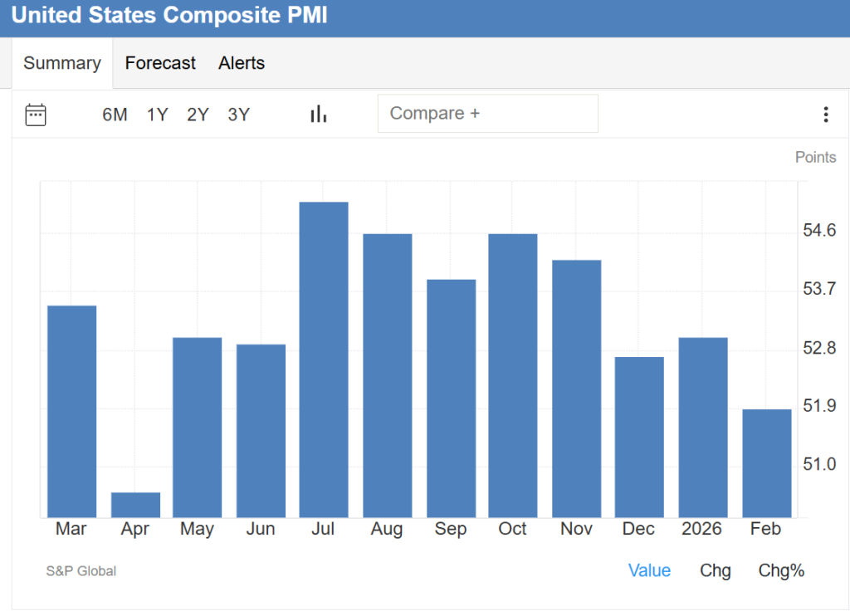Screen dimensions: 850x616
Task: Click the Compare + input field
Action: (x=487, y=114)
